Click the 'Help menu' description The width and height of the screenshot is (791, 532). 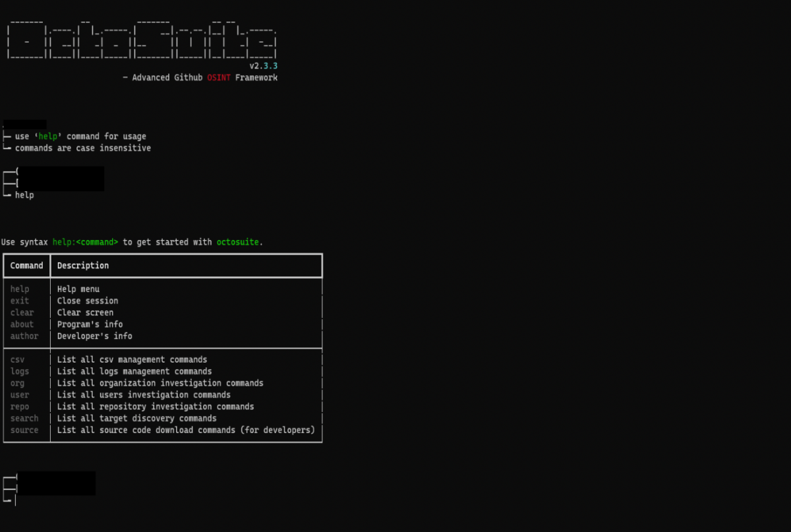coord(78,289)
